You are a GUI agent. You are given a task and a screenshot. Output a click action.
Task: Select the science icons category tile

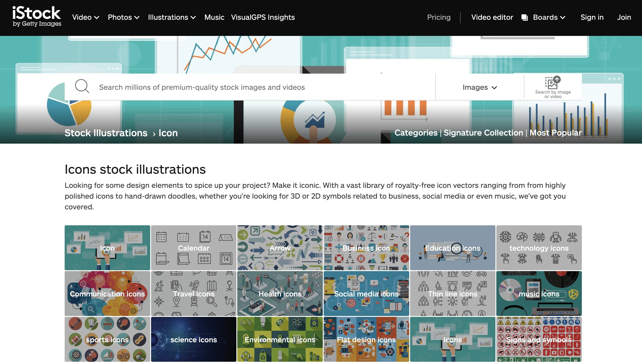[193, 339]
